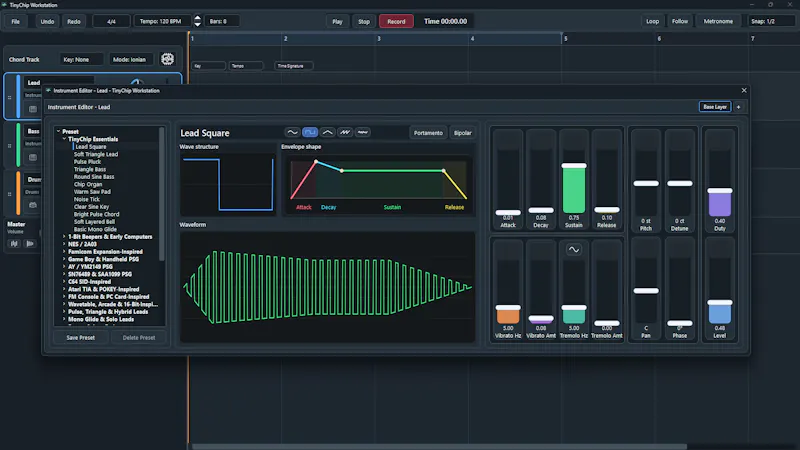This screenshot has width=800, height=450.
Task: Add a new layer with plus icon
Action: point(738,107)
